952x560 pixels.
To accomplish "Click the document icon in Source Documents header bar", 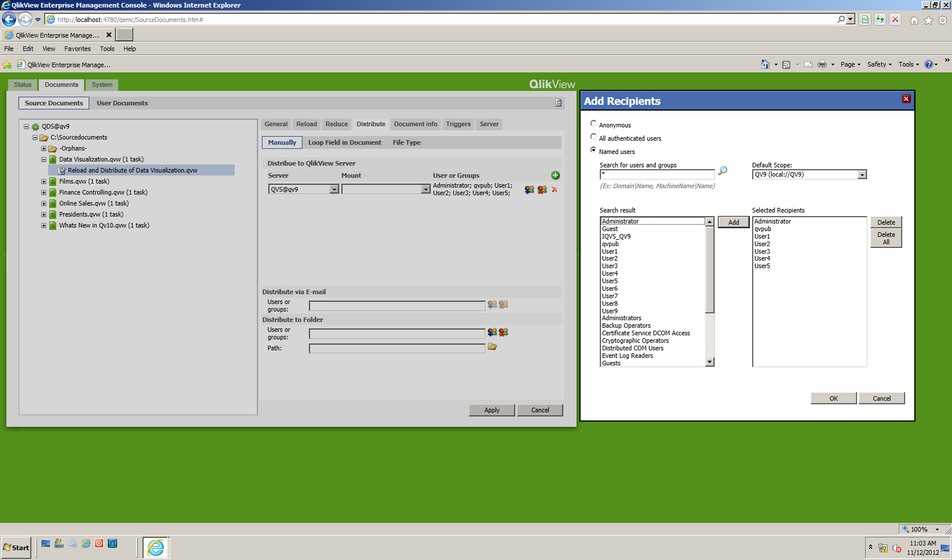I will (x=558, y=103).
